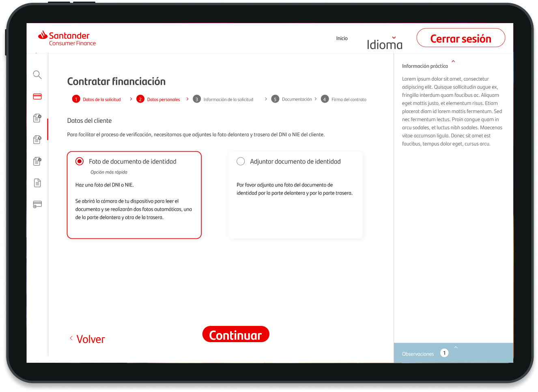Select approved requests document-with-check icon

(x=37, y=161)
